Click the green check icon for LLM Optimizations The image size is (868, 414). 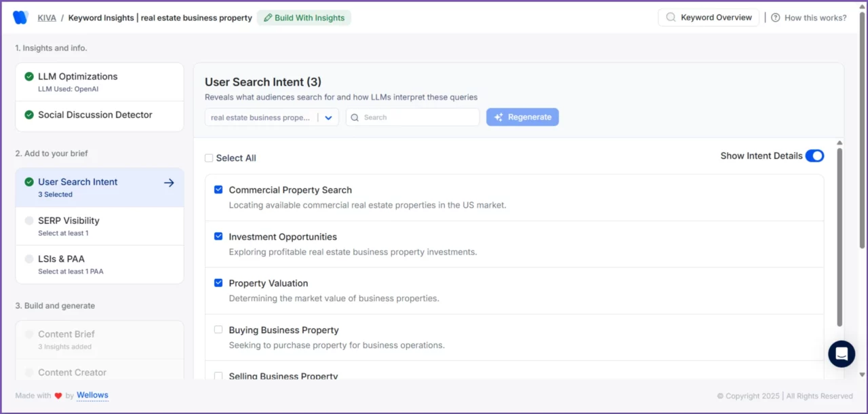click(x=29, y=77)
